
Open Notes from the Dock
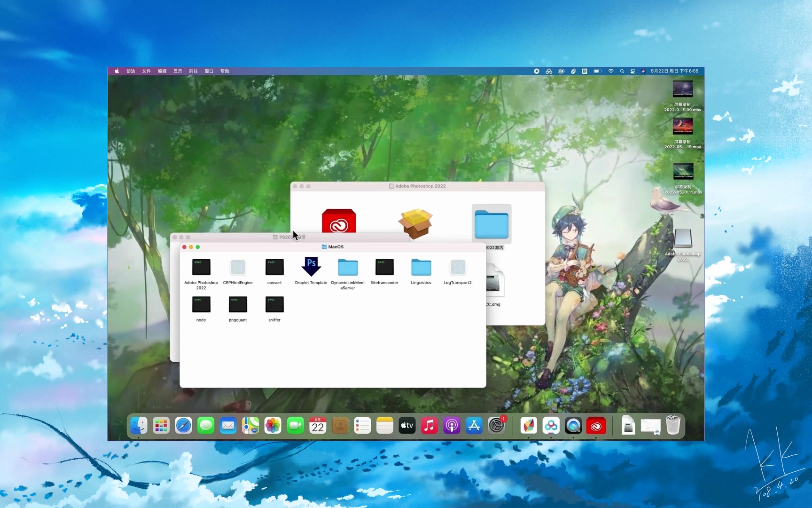[x=385, y=426]
